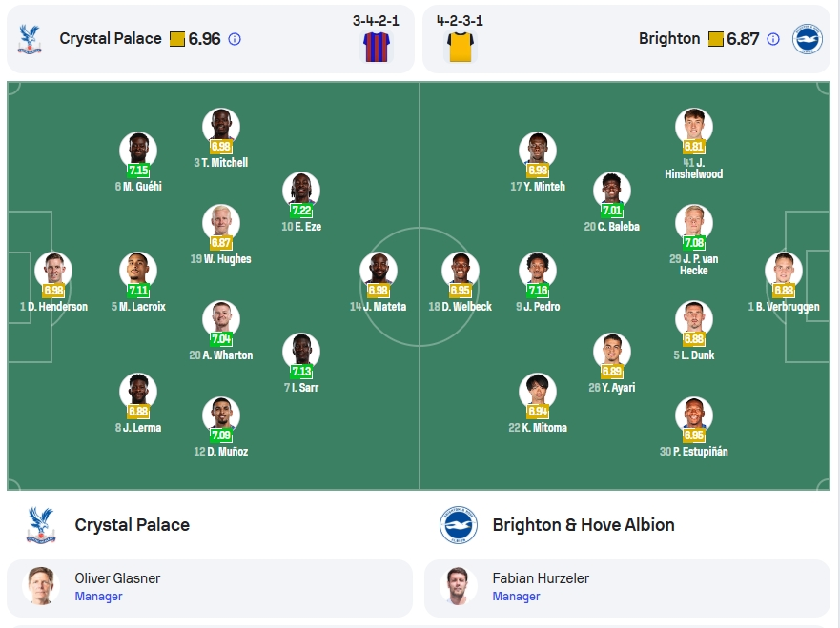Screen dimensions: 840x628
Task: Click the Crystal Palace striped kit icon
Action: [378, 47]
